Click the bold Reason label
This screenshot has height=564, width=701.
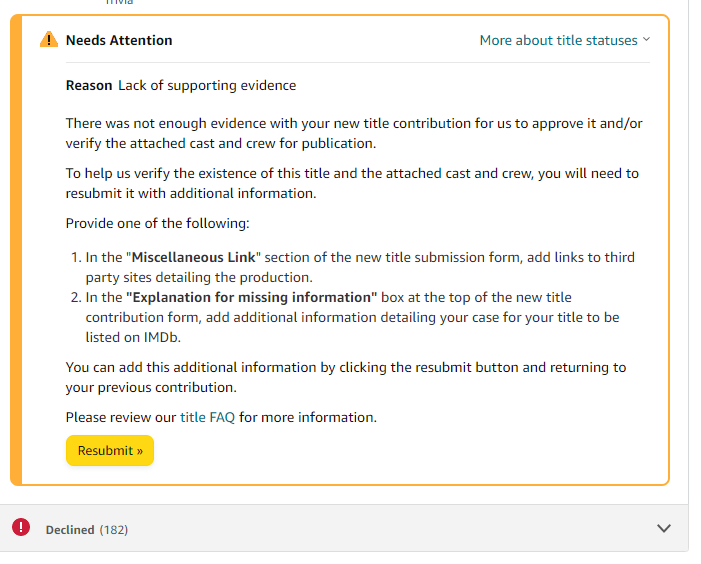point(89,85)
